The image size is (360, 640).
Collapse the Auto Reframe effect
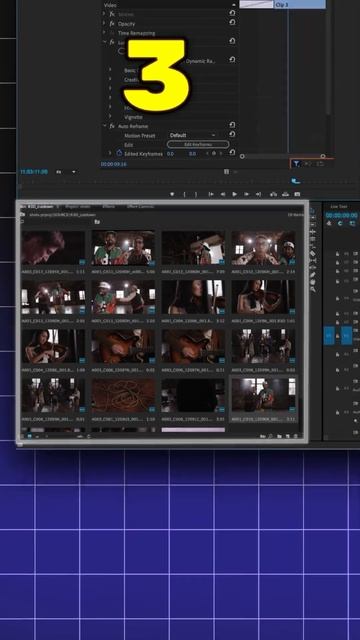pos(104,126)
